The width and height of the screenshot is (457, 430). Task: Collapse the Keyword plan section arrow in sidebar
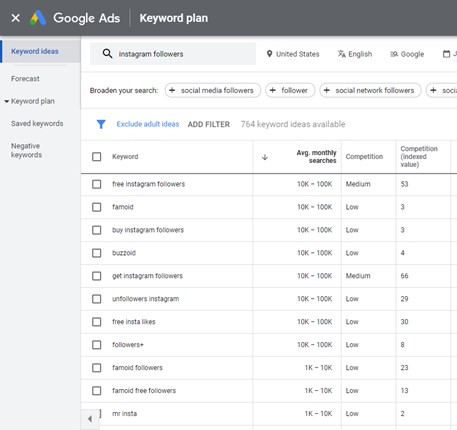[x=7, y=101]
